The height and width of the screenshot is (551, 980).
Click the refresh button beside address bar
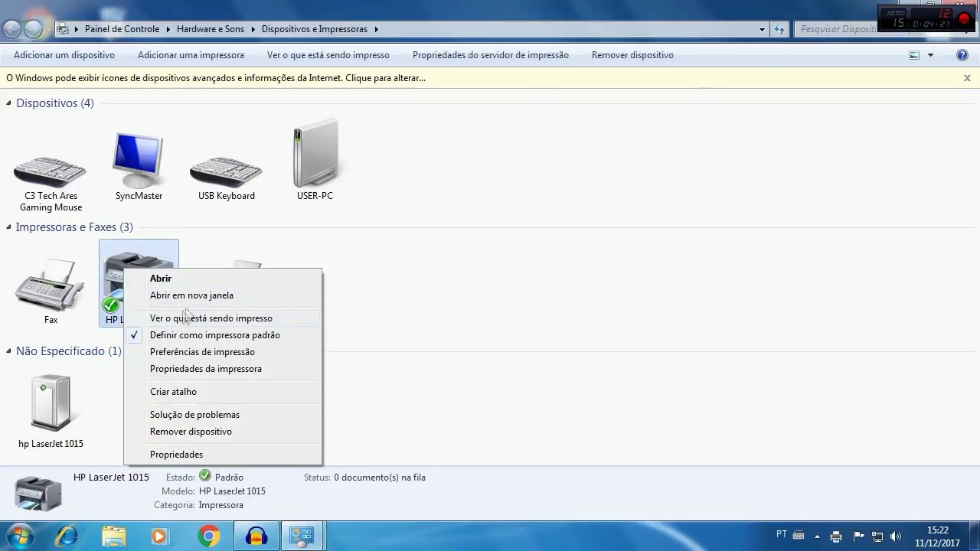[779, 29]
